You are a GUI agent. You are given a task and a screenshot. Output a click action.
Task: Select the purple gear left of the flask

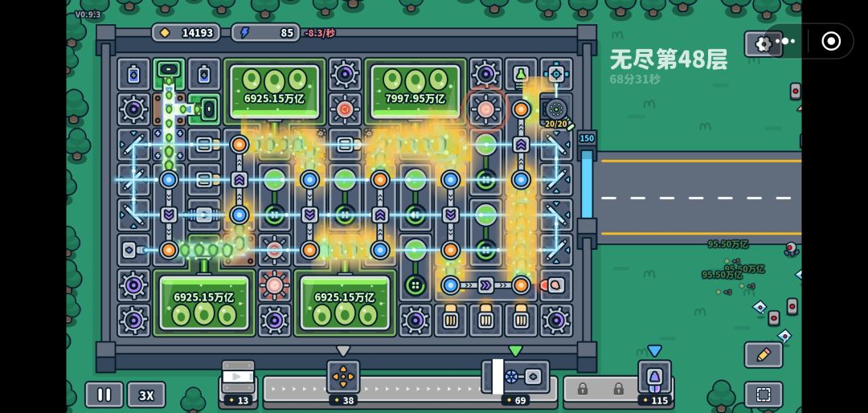pyautogui.click(x=485, y=74)
